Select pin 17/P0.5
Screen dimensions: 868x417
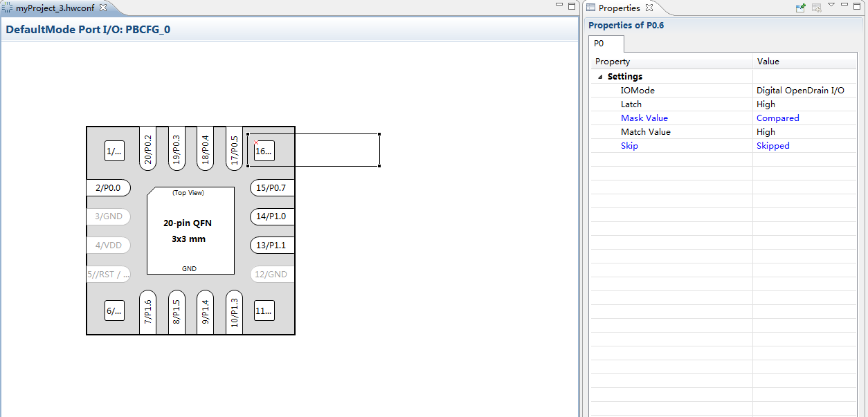point(234,148)
